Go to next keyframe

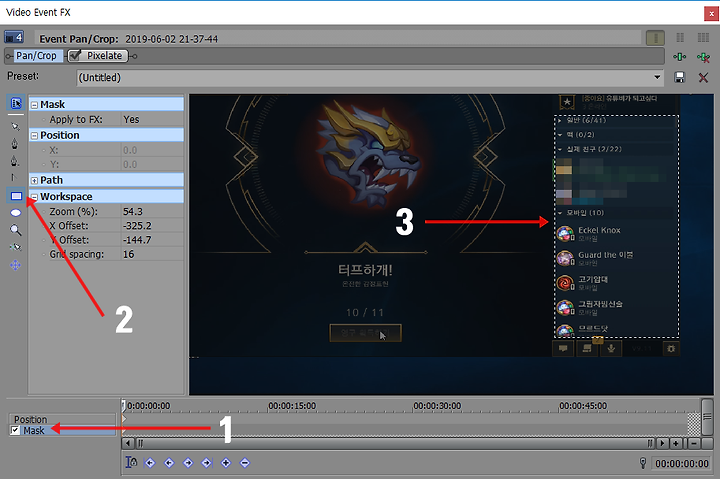click(x=188, y=463)
